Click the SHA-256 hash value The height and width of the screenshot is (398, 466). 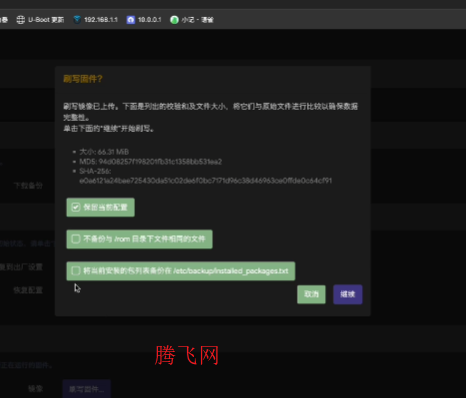point(206,181)
